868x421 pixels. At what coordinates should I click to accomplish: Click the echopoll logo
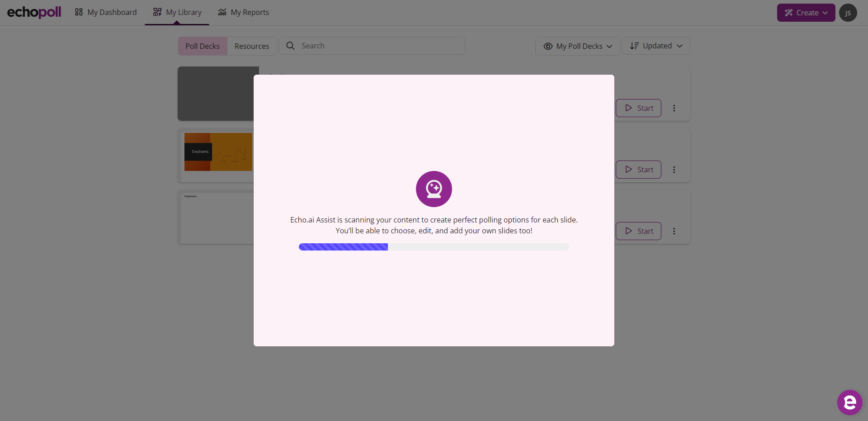pyautogui.click(x=34, y=12)
